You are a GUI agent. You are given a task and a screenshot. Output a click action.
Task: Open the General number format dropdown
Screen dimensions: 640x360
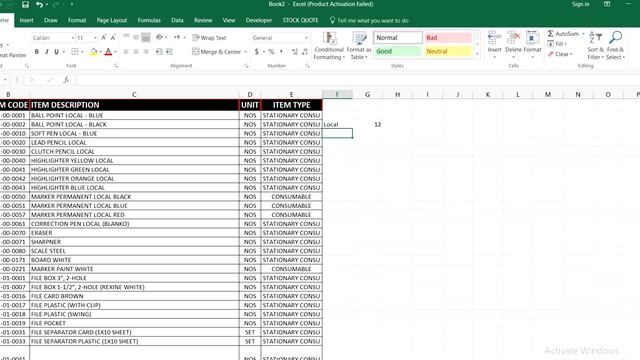pyautogui.click(x=306, y=38)
